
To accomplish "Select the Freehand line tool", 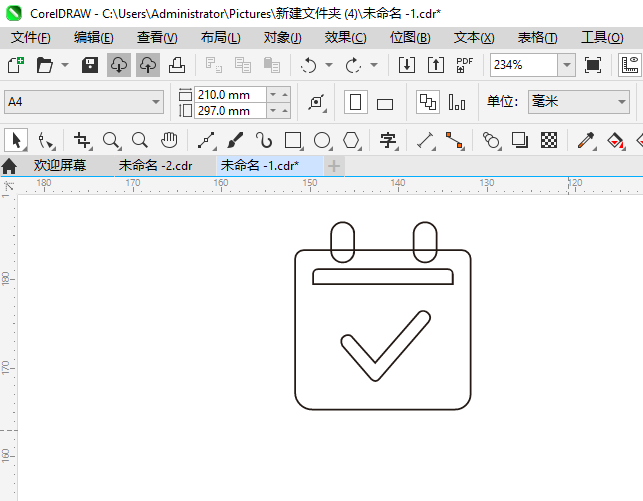I will coord(207,141).
